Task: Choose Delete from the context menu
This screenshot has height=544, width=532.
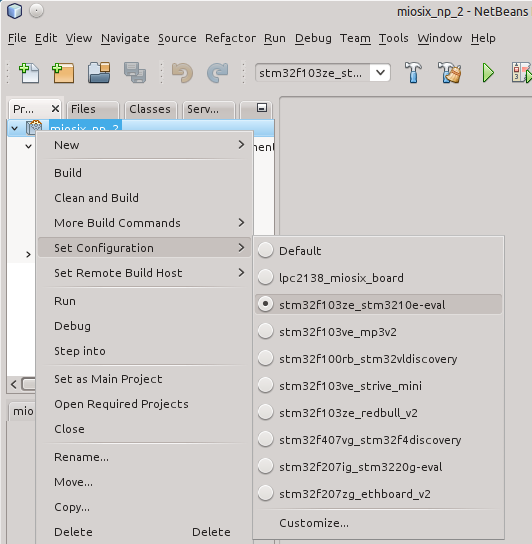Action: click(x=144, y=532)
